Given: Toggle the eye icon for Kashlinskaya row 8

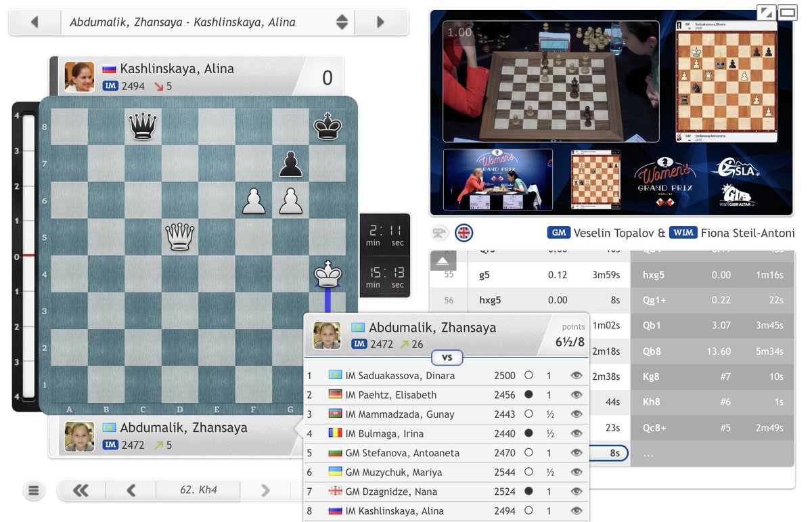Looking at the screenshot, I should (577, 511).
